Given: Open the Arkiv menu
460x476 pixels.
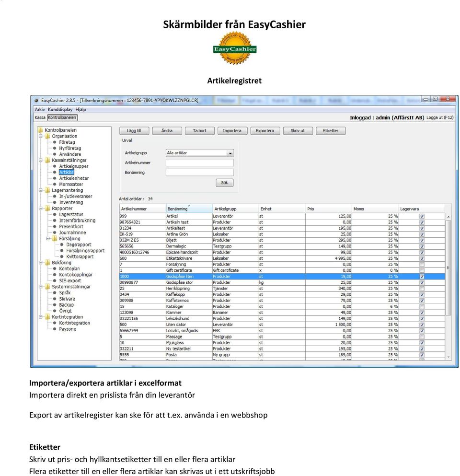Looking at the screenshot, I should pyautogui.click(x=40, y=110).
